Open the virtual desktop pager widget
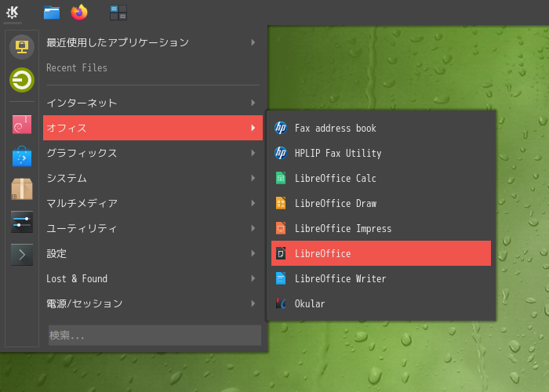 point(118,13)
